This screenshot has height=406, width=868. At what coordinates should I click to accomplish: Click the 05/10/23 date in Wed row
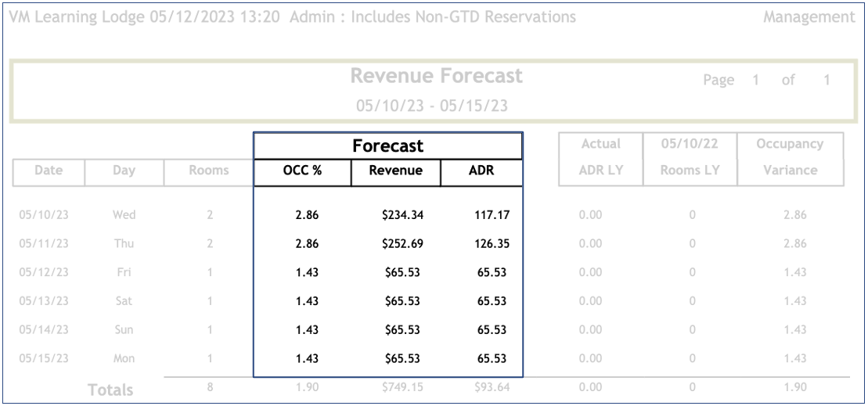(43, 214)
